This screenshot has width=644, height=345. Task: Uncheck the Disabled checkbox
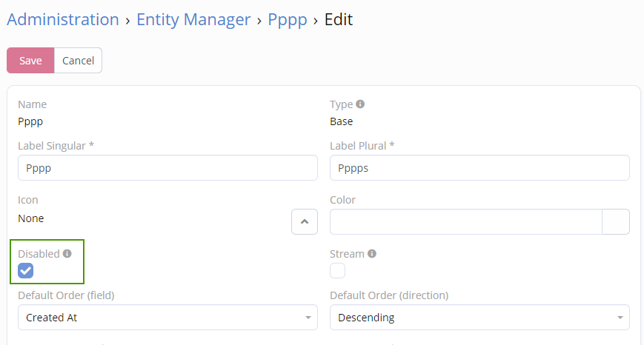(x=26, y=271)
